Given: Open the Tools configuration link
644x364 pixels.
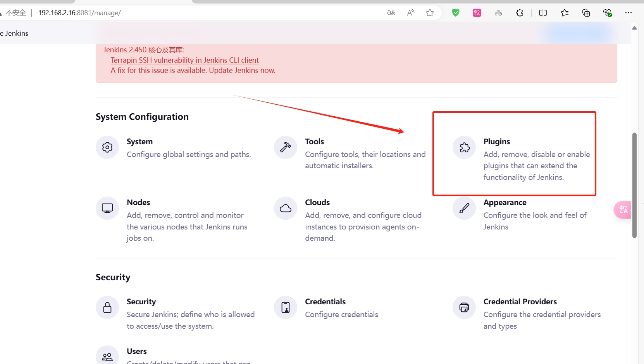Looking at the screenshot, I should coord(314,141).
